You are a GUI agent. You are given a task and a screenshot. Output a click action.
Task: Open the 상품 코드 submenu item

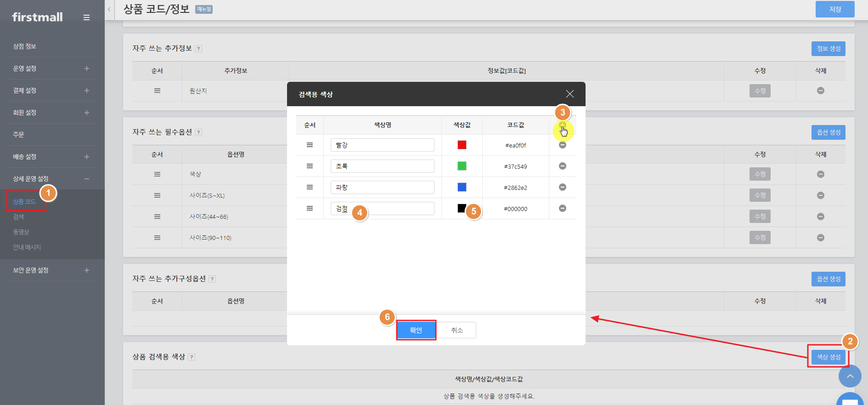point(24,201)
